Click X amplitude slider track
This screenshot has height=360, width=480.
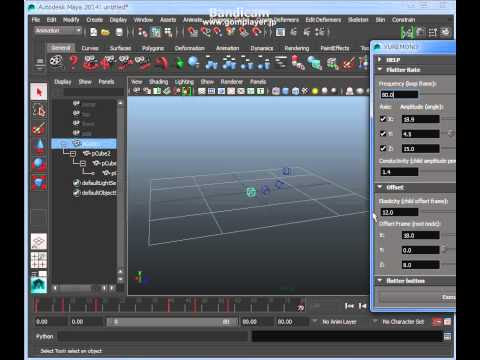(x=449, y=119)
